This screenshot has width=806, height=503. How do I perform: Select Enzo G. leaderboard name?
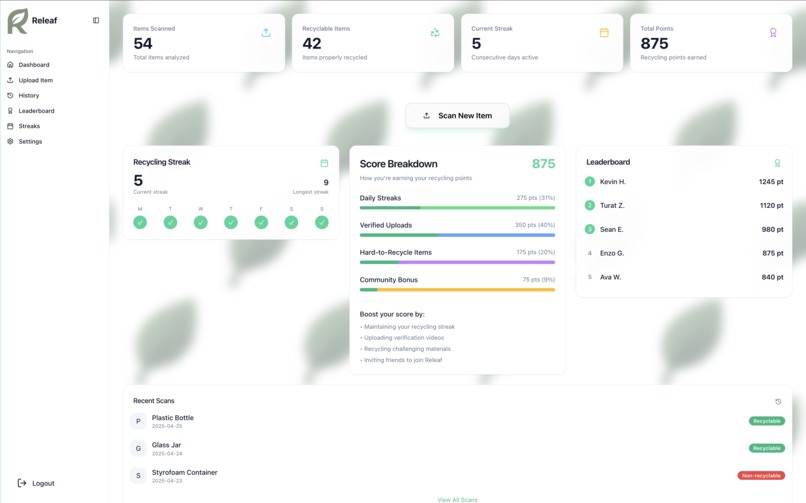pyautogui.click(x=612, y=253)
